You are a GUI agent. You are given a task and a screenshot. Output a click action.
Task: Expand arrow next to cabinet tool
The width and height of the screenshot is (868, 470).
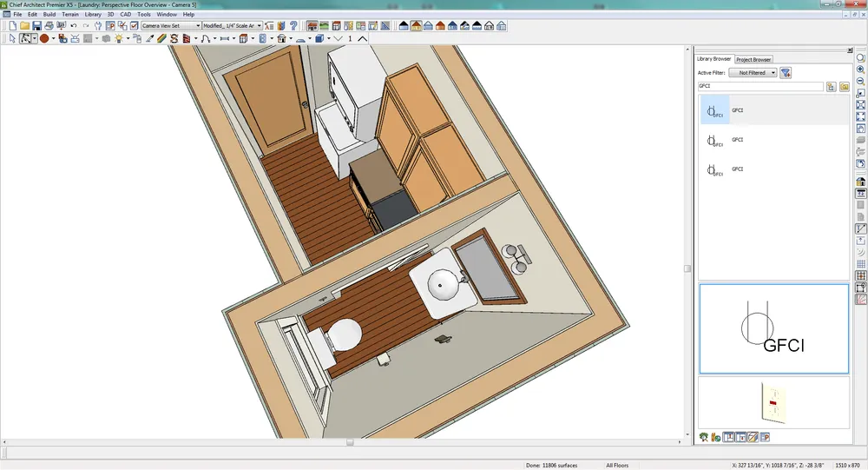point(253,39)
